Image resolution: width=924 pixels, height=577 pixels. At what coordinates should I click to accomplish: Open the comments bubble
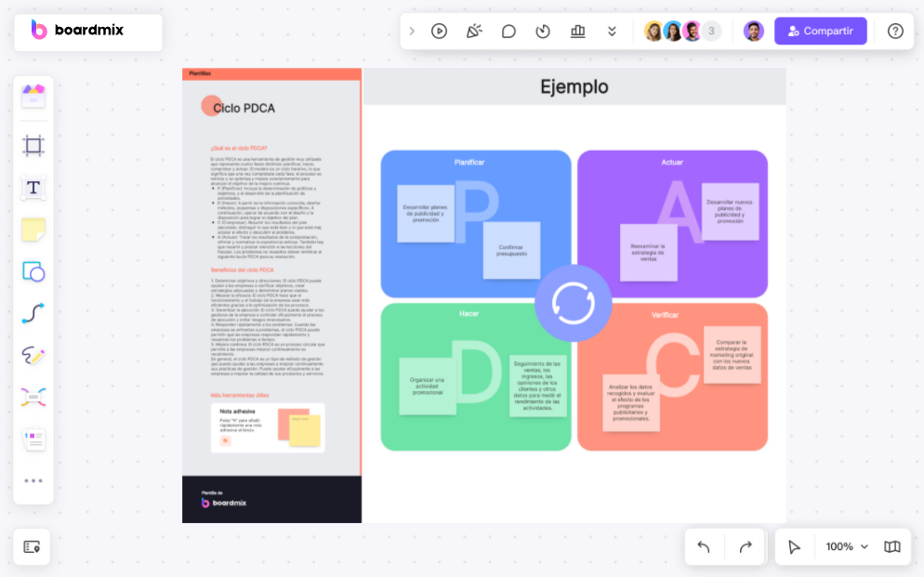click(508, 32)
